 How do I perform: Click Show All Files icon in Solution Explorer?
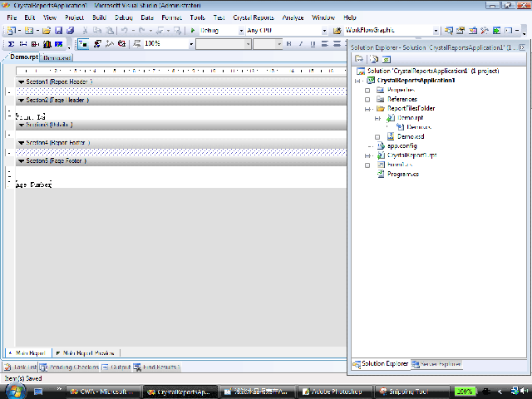(x=374, y=59)
